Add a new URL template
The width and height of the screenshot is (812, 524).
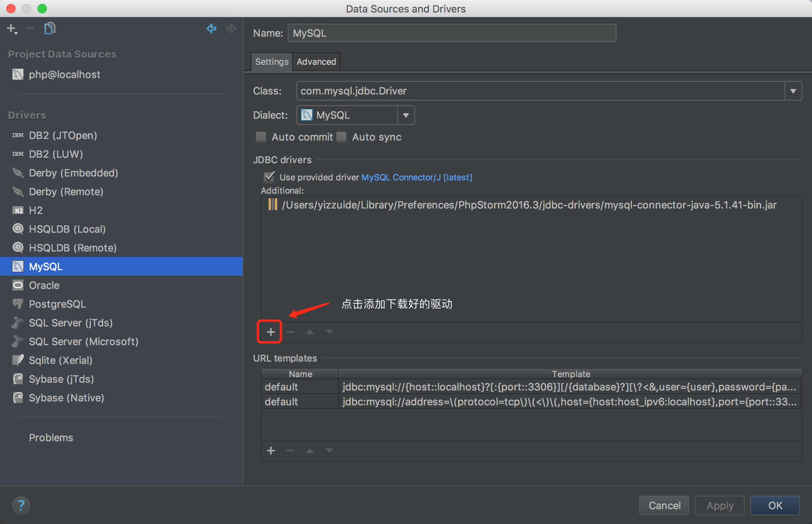pos(271,451)
